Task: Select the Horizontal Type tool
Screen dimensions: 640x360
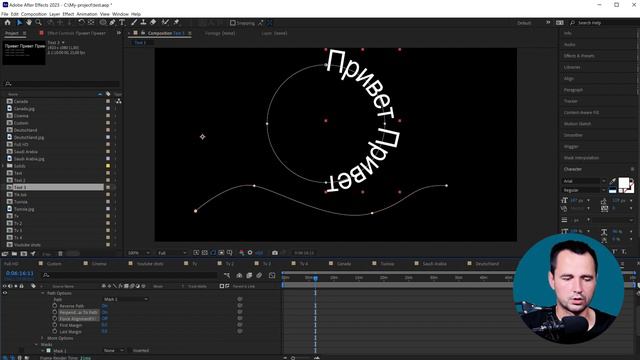Action: pos(122,23)
